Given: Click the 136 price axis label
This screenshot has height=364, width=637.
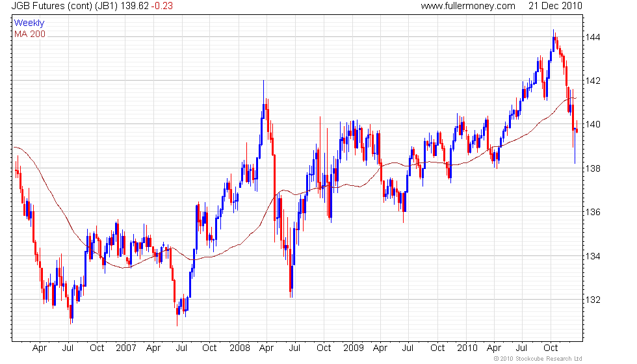Looking at the screenshot, I should point(593,213).
